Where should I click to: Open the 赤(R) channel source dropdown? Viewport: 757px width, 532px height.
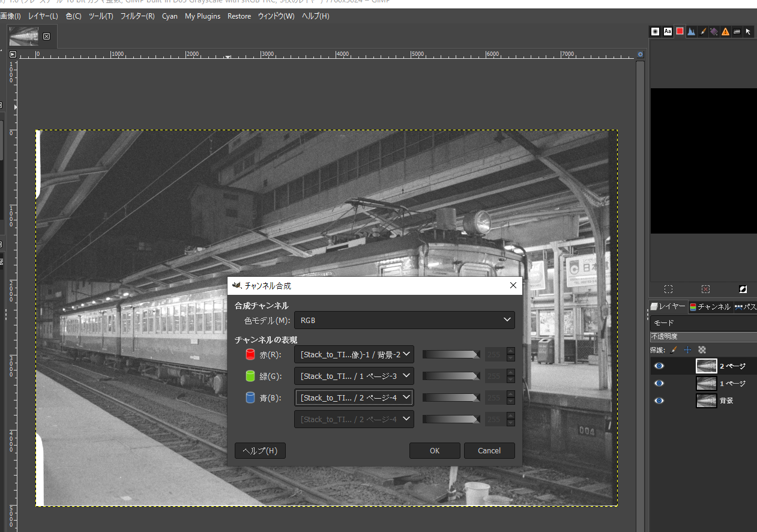coord(354,354)
